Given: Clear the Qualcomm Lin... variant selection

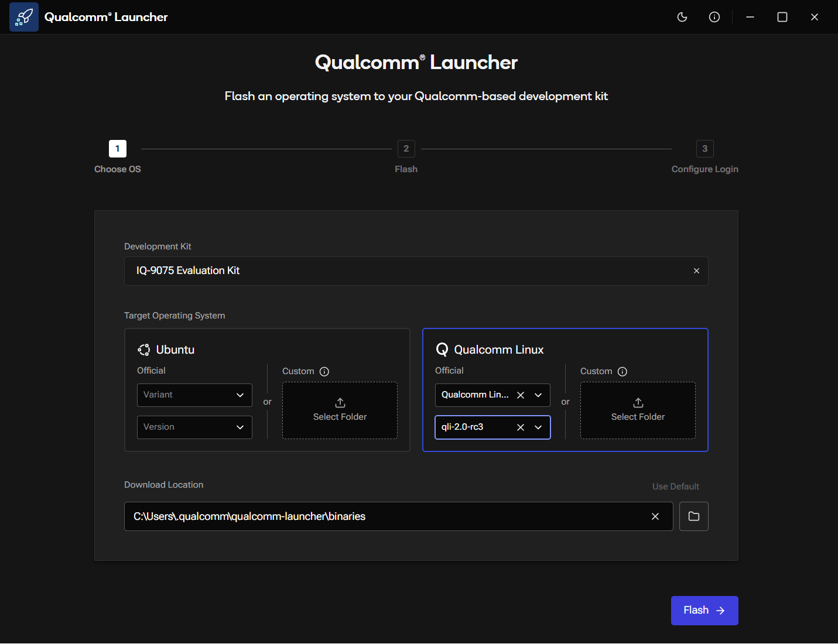Looking at the screenshot, I should tap(521, 395).
